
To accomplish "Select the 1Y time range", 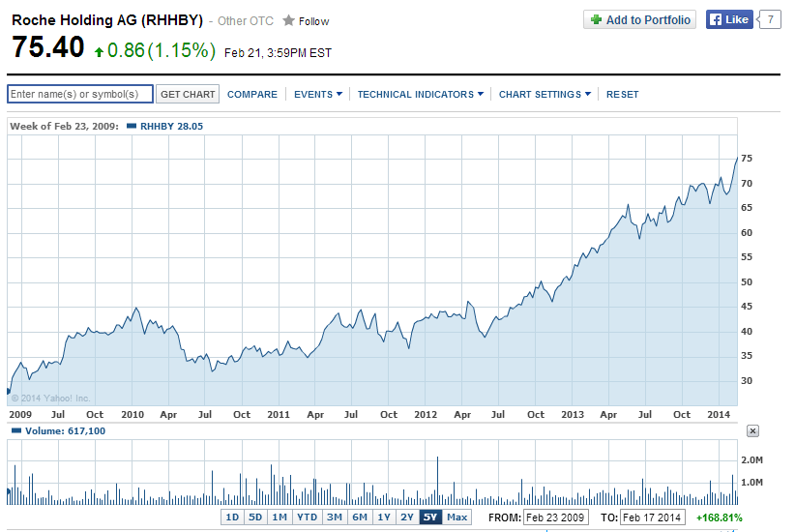I will [384, 517].
